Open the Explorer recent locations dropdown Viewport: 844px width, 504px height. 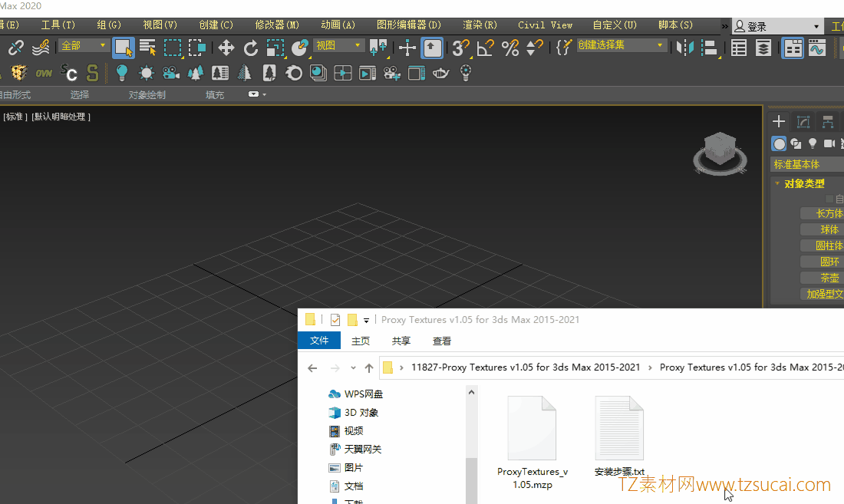pos(353,368)
